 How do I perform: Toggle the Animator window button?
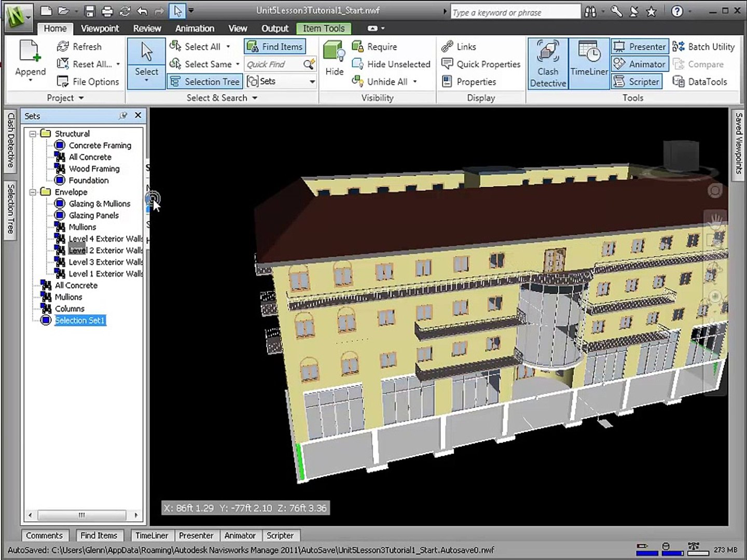click(x=640, y=64)
